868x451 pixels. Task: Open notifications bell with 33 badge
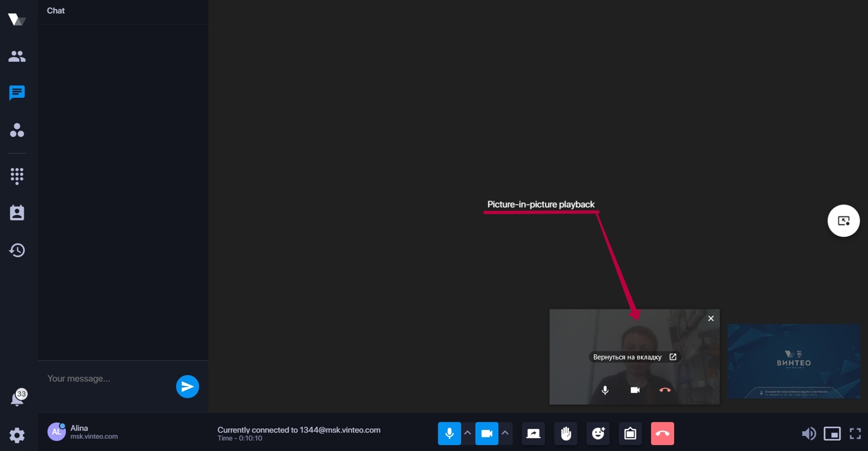pos(18,397)
